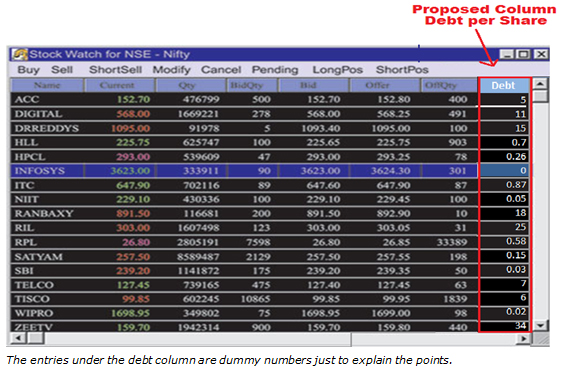This screenshot has height=372, width=561.
Task: Choose Modify from the menu bar
Action: (x=171, y=70)
